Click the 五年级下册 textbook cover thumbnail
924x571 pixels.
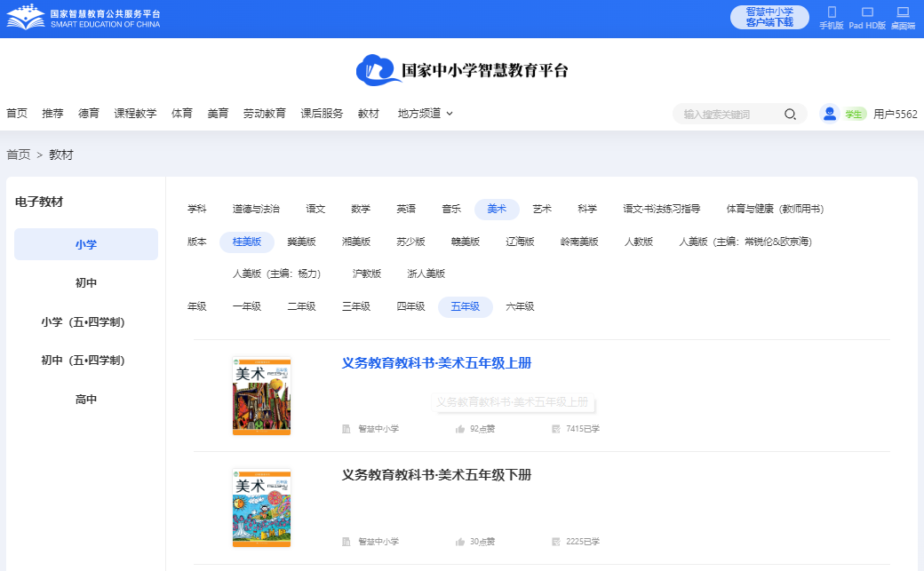(x=261, y=507)
